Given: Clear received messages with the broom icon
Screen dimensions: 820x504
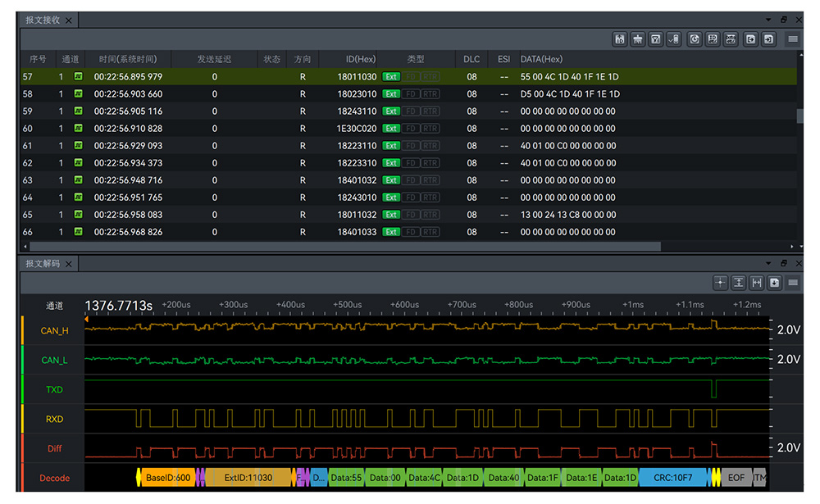Looking at the screenshot, I should [637, 39].
